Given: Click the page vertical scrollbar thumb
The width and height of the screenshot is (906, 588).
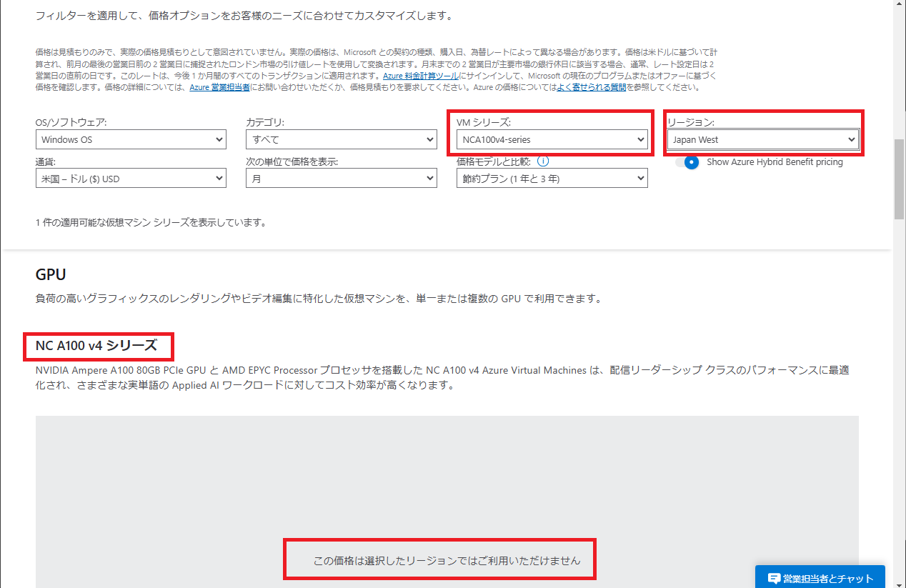Looking at the screenshot, I should [900, 179].
